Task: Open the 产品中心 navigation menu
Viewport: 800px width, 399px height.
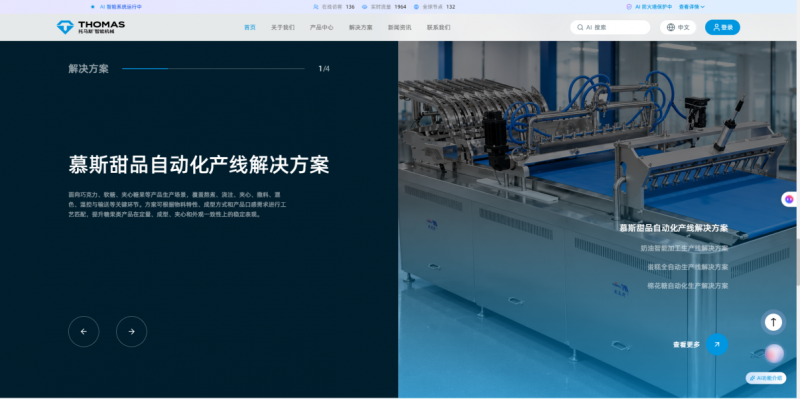Action: coord(321,28)
